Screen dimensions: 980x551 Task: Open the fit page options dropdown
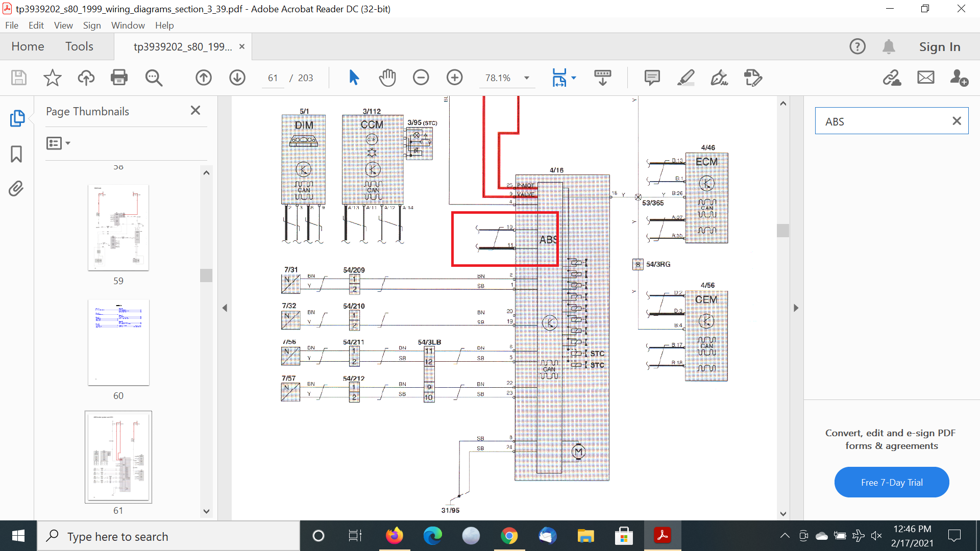[x=574, y=78]
